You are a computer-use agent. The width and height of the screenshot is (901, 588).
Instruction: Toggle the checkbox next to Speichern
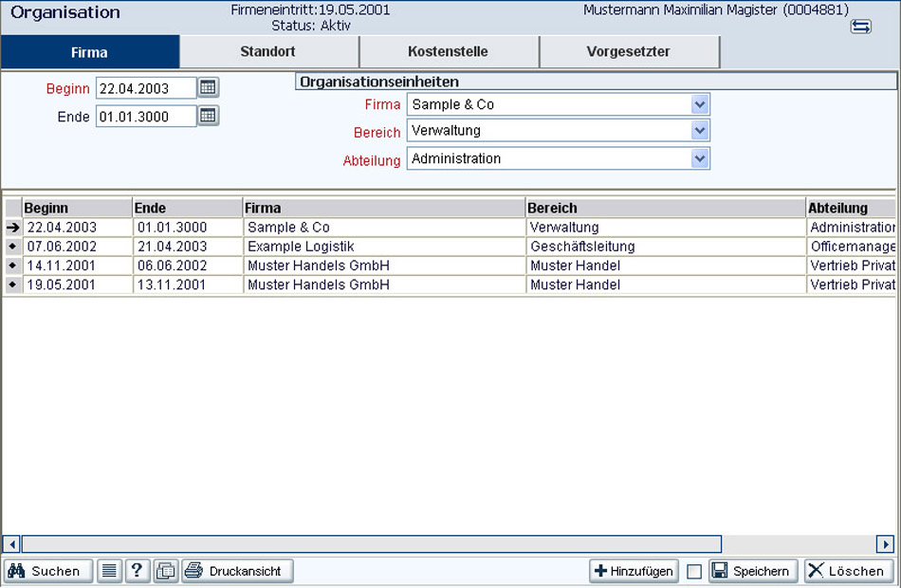pyautogui.click(x=693, y=571)
